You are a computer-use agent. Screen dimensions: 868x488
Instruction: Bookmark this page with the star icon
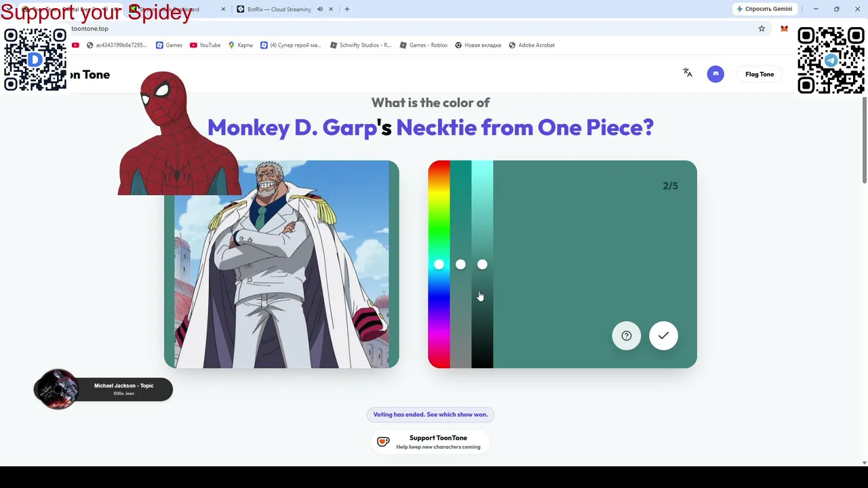[x=762, y=28]
